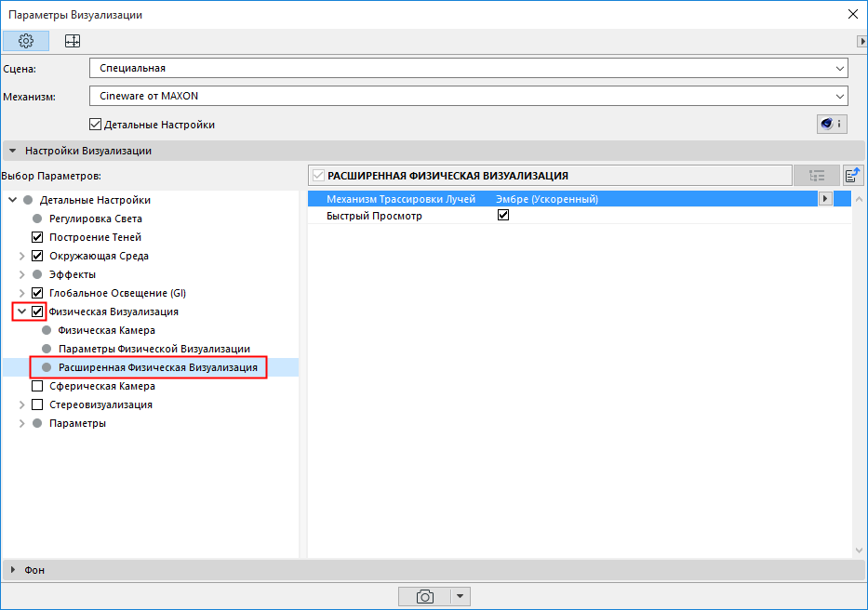Select Сферическая Камера label
868x610 pixels.
(101, 386)
